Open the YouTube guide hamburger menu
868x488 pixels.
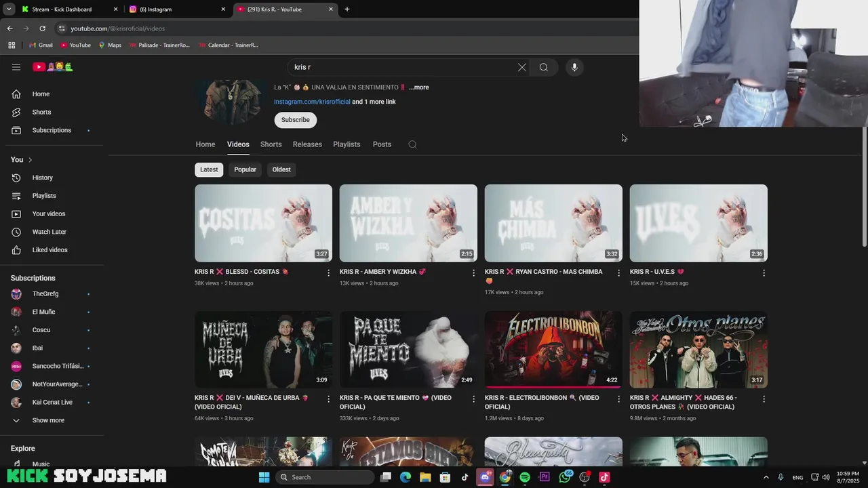[x=16, y=67]
